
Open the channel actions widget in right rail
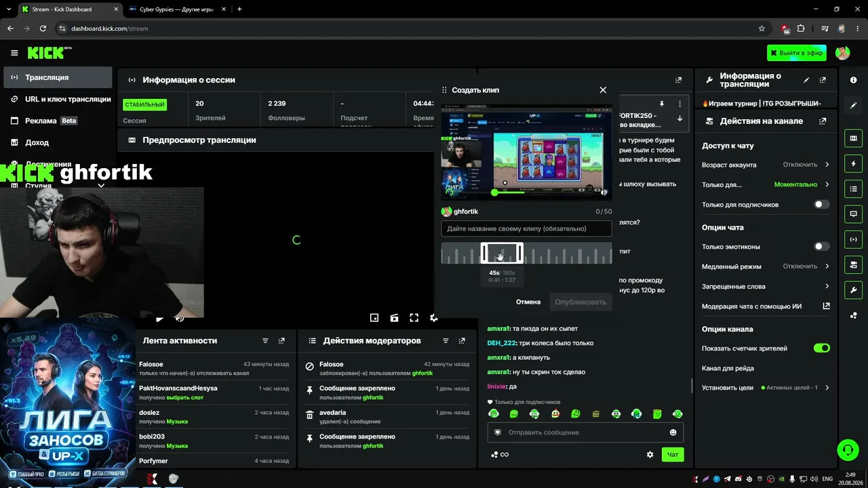[853, 264]
